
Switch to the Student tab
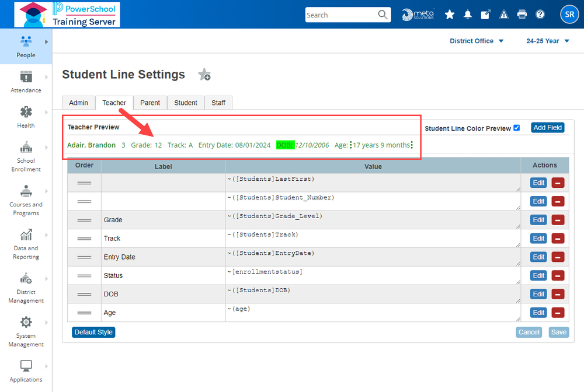click(186, 103)
